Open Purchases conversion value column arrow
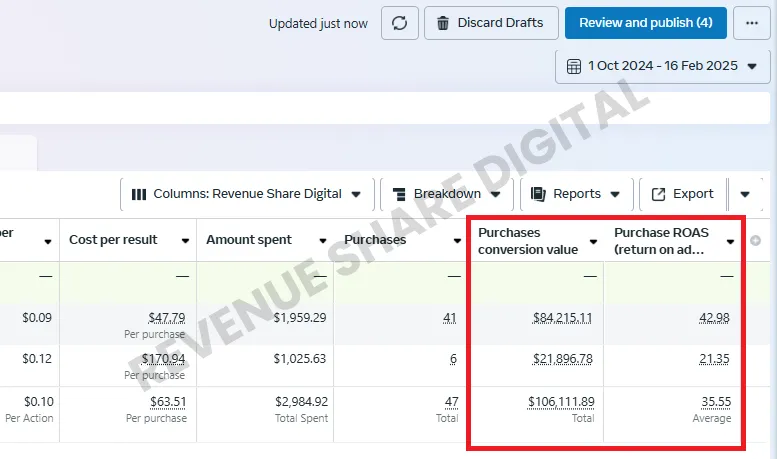The height and width of the screenshot is (459, 777). click(x=593, y=242)
